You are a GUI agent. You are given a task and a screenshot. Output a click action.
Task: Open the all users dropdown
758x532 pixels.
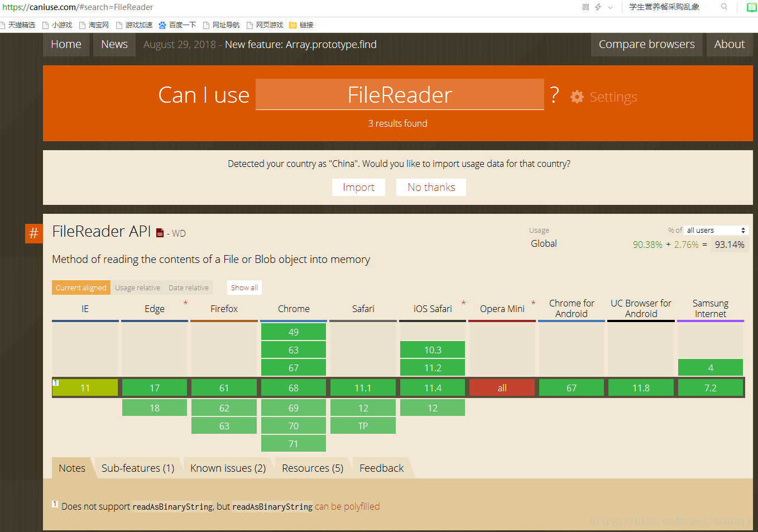click(x=716, y=230)
